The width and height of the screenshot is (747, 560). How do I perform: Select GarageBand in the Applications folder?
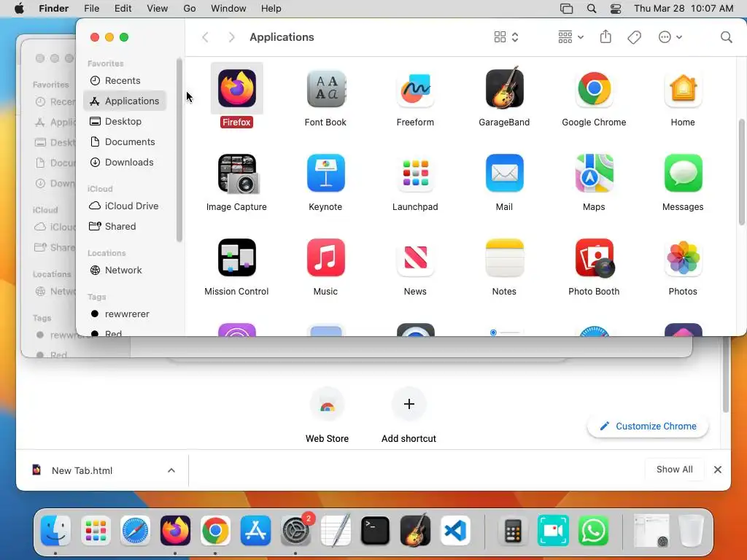click(x=505, y=87)
